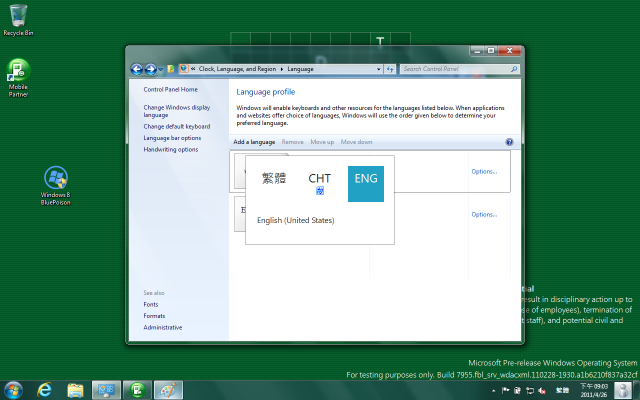Click the Up folder icon in navigation bar

171,69
